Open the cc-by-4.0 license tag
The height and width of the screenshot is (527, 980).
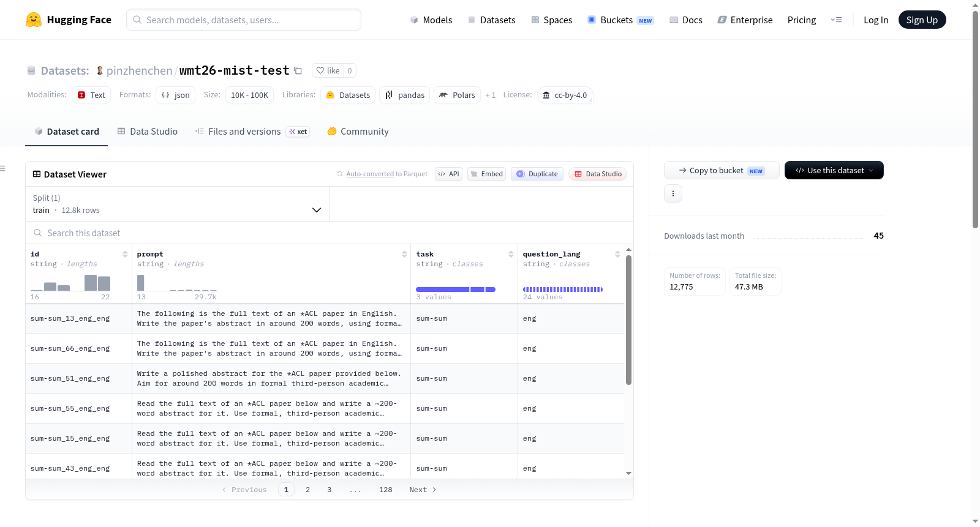[x=565, y=95]
